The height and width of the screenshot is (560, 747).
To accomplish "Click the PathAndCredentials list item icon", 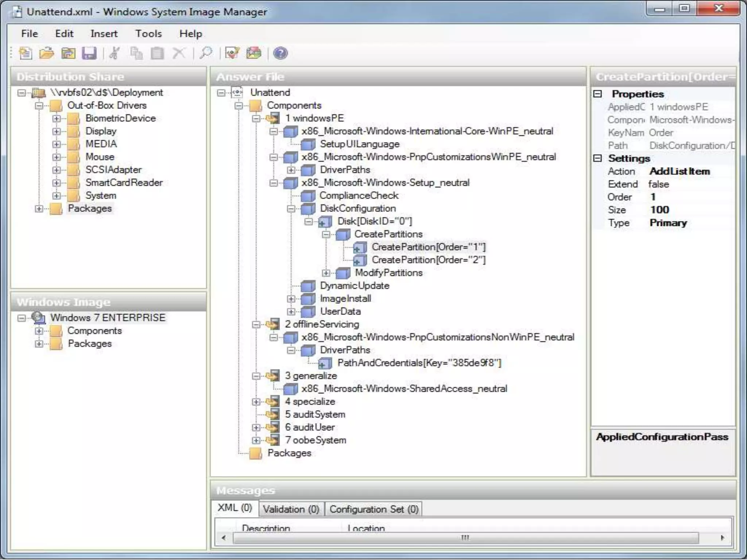I will tap(325, 363).
